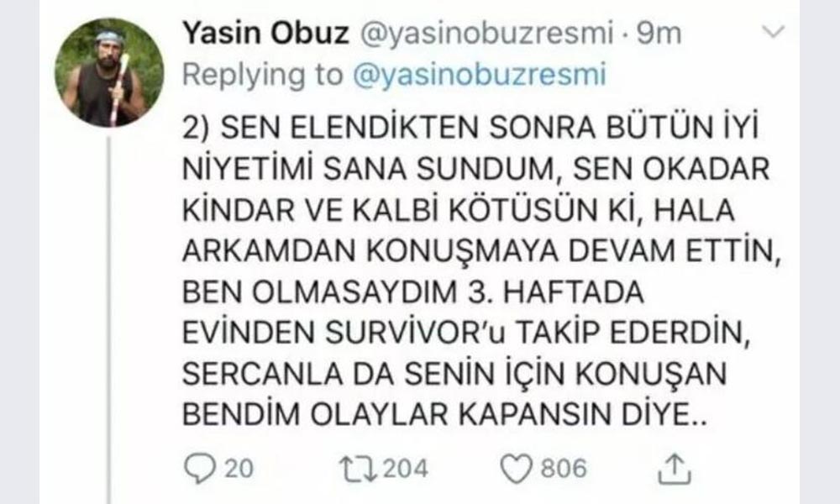Click the 'BEN OLMASAYDIM 3. HAFTADA' line
Viewport: 840px width, 504px height.
(413, 292)
